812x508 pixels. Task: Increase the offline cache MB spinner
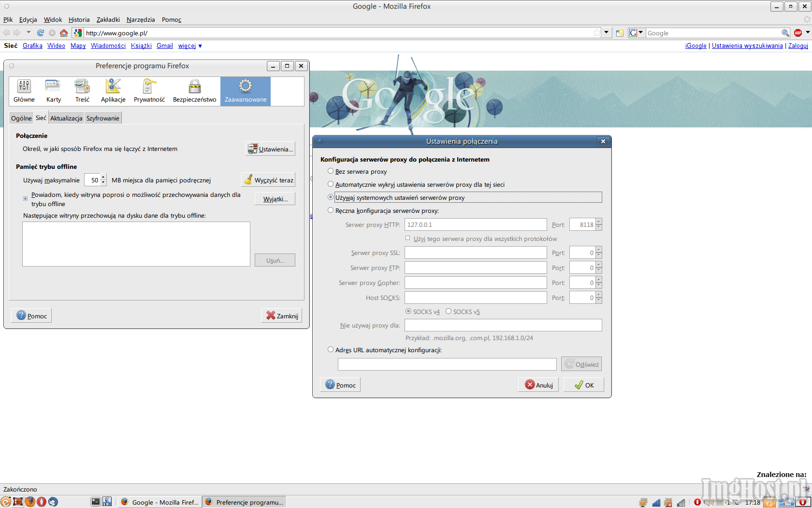(103, 178)
